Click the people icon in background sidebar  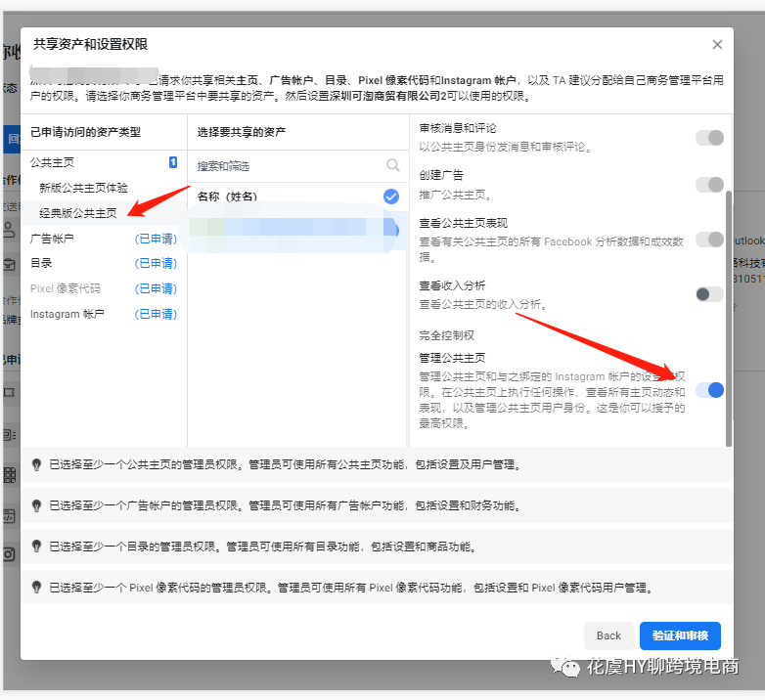[9, 229]
